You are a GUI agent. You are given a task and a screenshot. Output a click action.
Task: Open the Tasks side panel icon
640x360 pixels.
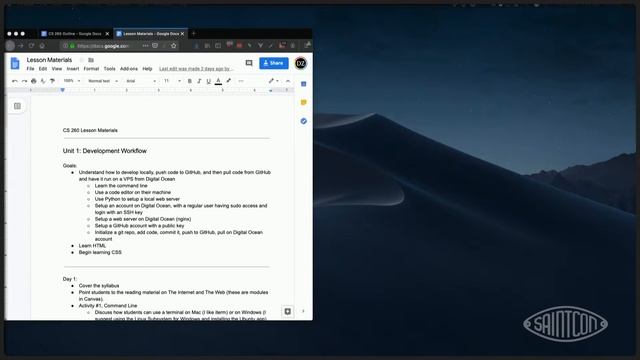303,121
